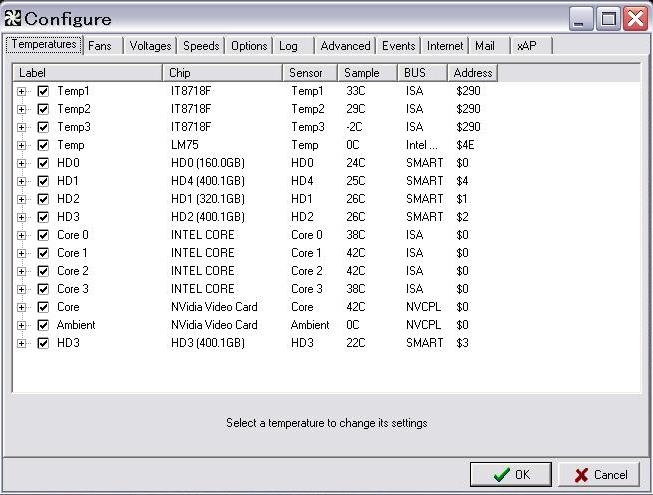Click the HD1 (320.1GB) chip entry
Viewport: 653px width, 495px height.
[208, 199]
